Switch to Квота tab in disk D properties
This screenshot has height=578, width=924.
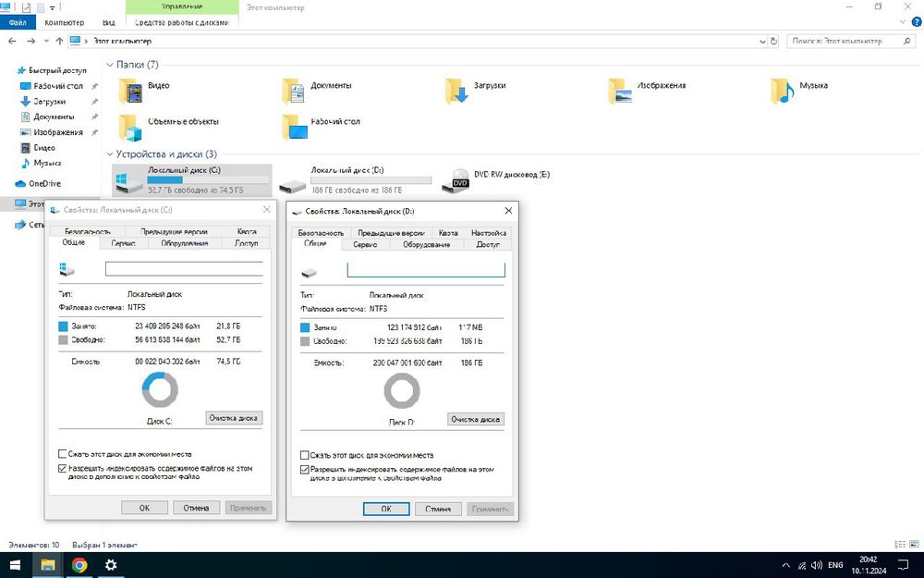pyautogui.click(x=448, y=233)
